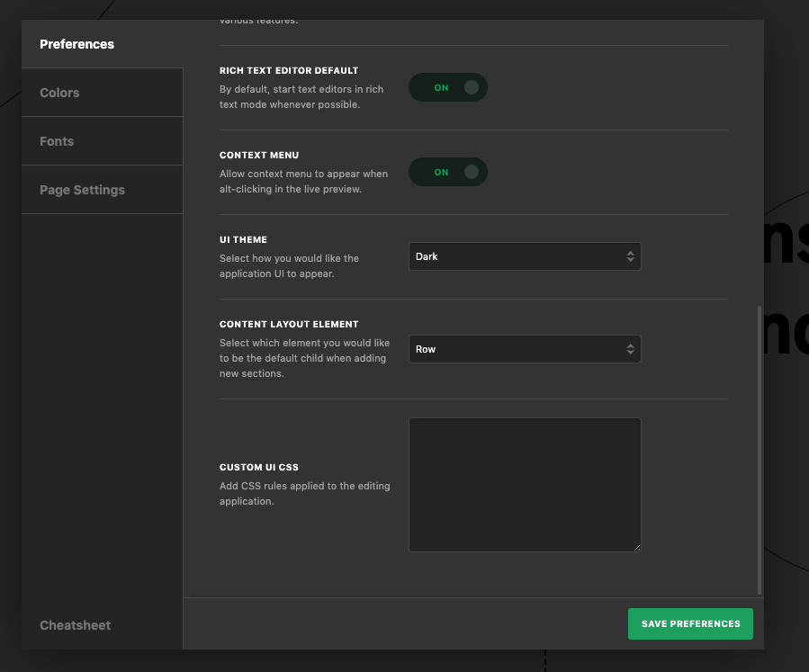Open the Cheatsheet link

click(x=75, y=625)
